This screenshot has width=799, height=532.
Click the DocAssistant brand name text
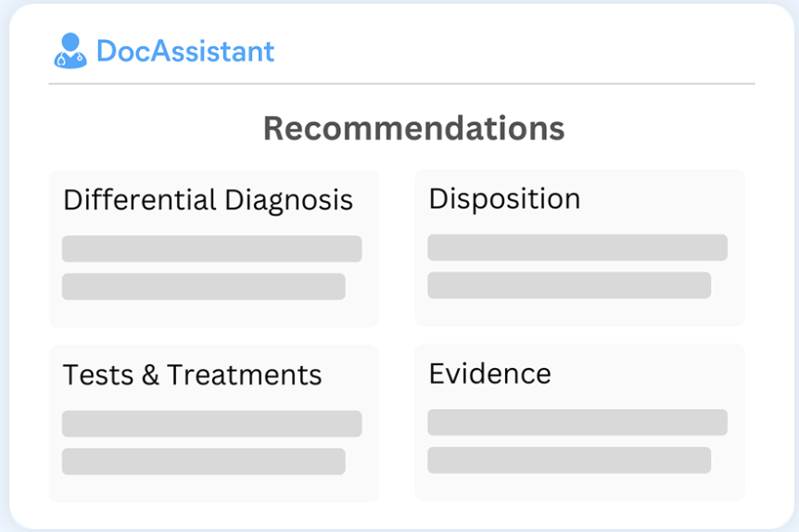click(185, 51)
